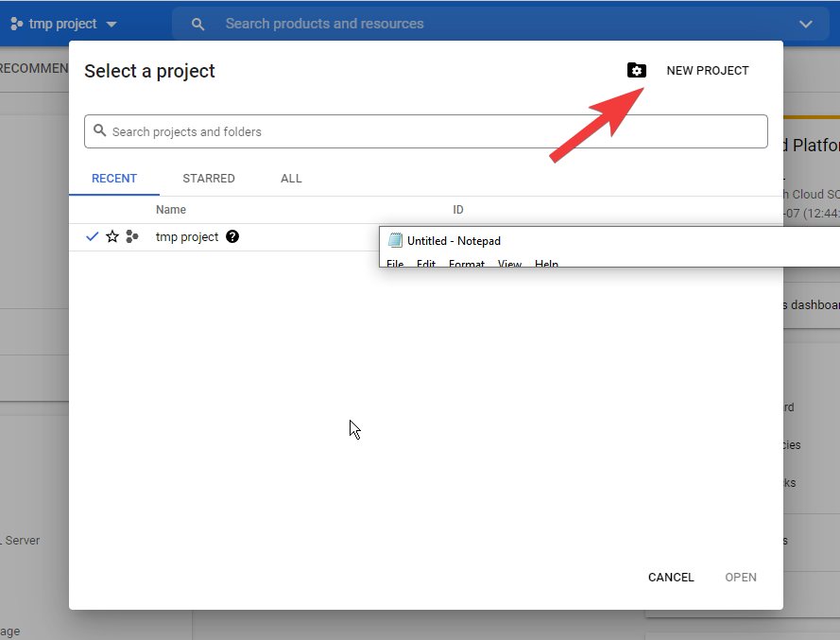The height and width of the screenshot is (640, 840).
Task: Focus the Search projects and folders field
Action: pos(435,132)
